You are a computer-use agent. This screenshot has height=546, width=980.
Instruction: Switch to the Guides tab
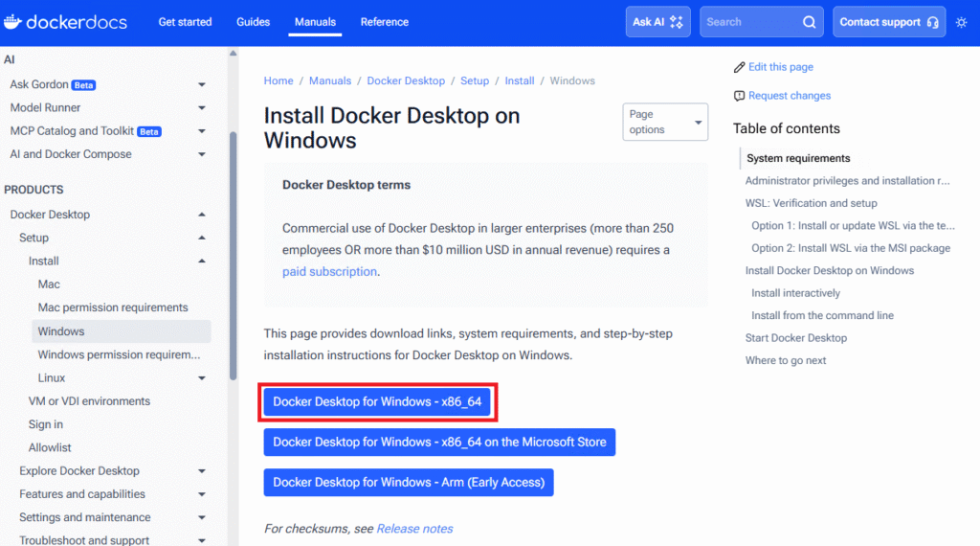pos(253,22)
